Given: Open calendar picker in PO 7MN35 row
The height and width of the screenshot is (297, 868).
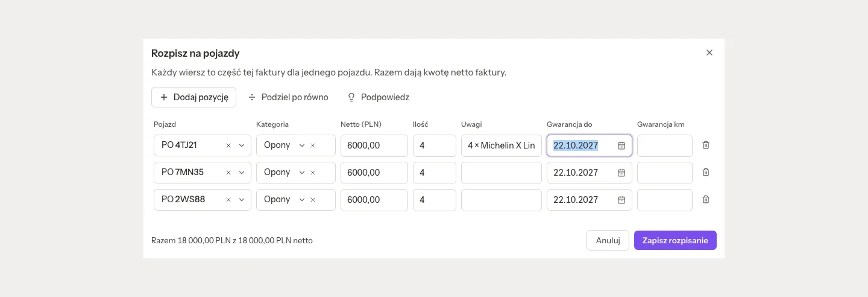Looking at the screenshot, I should (x=621, y=173).
